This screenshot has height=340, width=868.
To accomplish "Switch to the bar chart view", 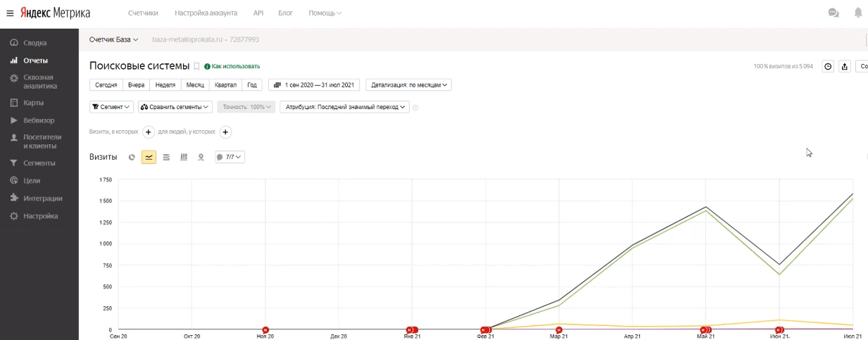I will point(184,157).
